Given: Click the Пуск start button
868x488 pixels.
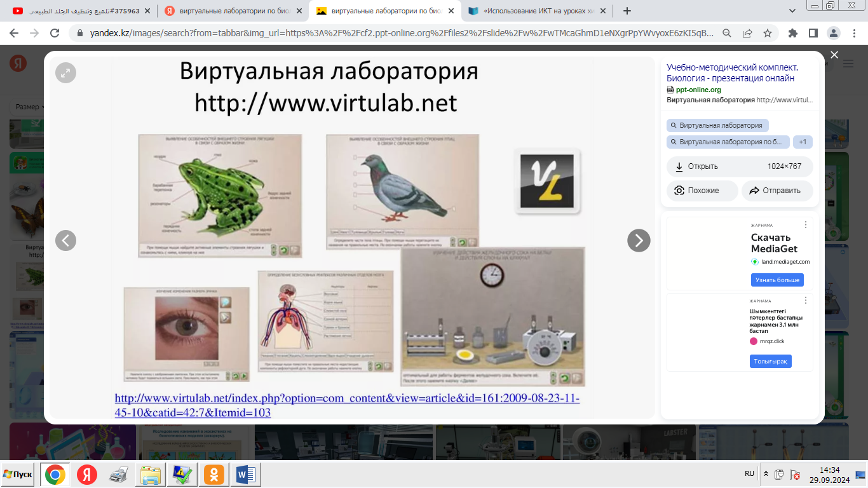Looking at the screenshot, I should [18, 475].
